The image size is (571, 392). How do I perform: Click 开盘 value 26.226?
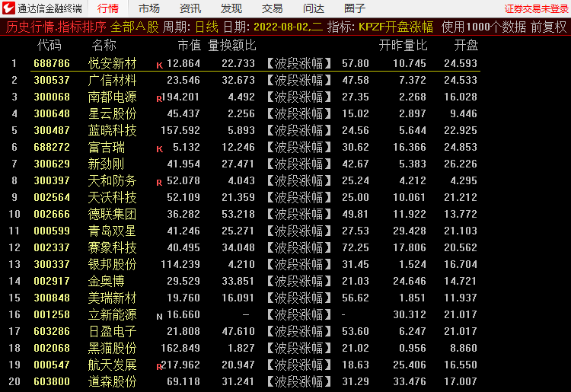tap(461, 164)
